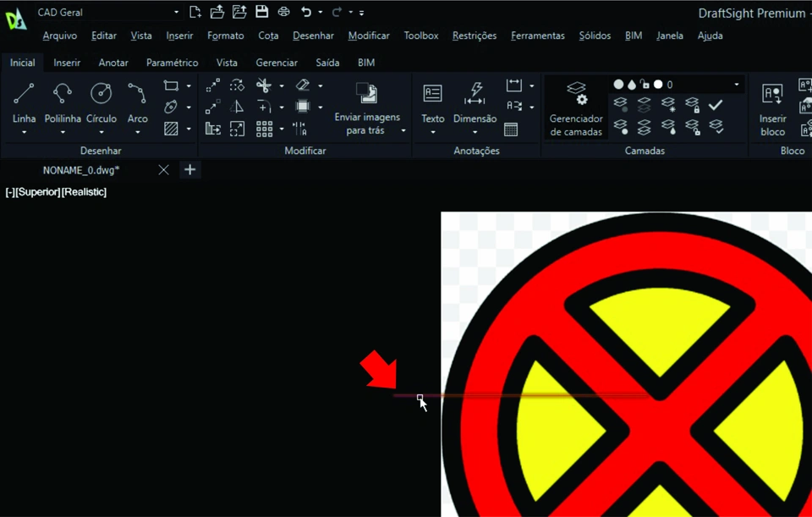
Task: Select the Linha drawing tool
Action: 24,102
